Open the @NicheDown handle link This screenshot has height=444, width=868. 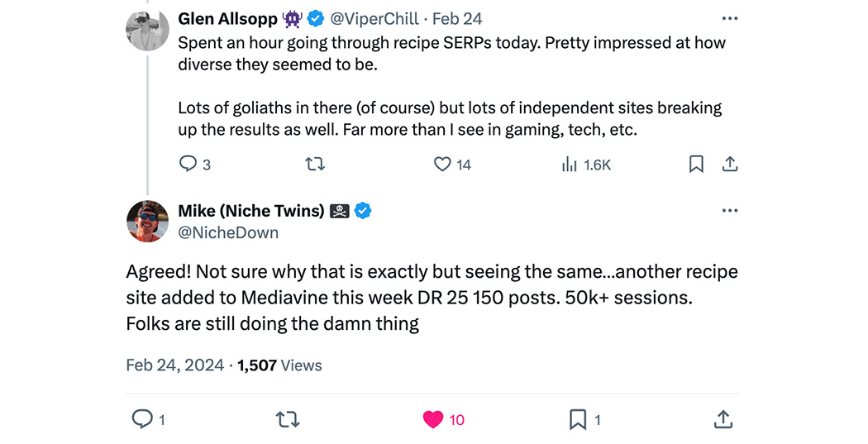click(228, 232)
